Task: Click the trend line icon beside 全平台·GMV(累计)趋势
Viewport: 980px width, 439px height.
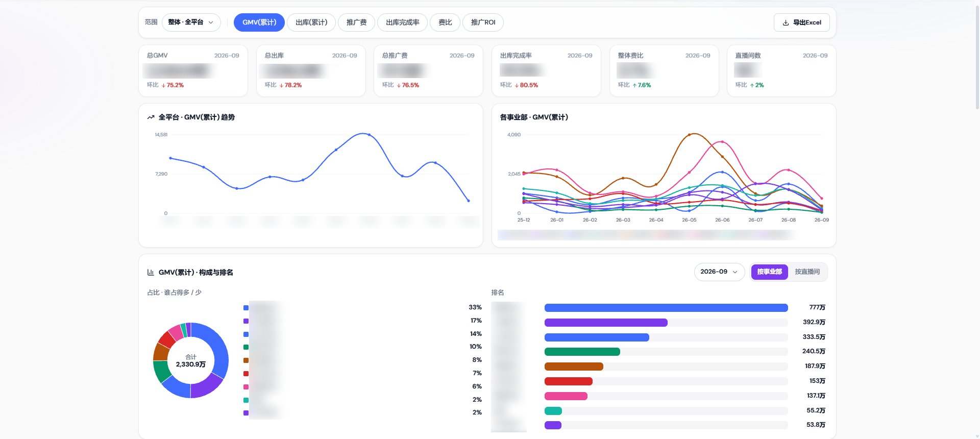Action: pyautogui.click(x=151, y=117)
